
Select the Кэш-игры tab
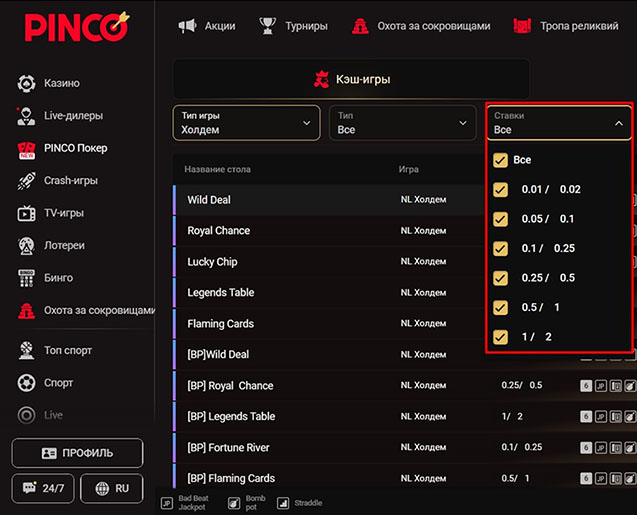tap(352, 79)
